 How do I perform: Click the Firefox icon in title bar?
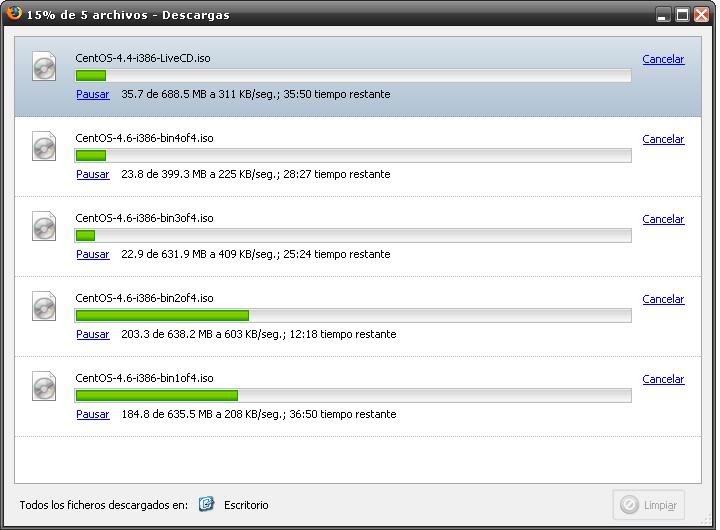[x=14, y=14]
